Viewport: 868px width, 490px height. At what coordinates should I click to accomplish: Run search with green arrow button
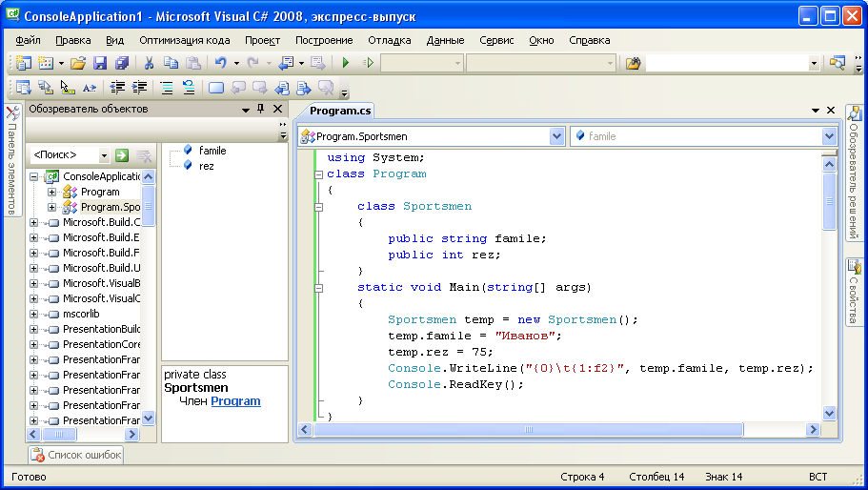pyautogui.click(x=122, y=155)
